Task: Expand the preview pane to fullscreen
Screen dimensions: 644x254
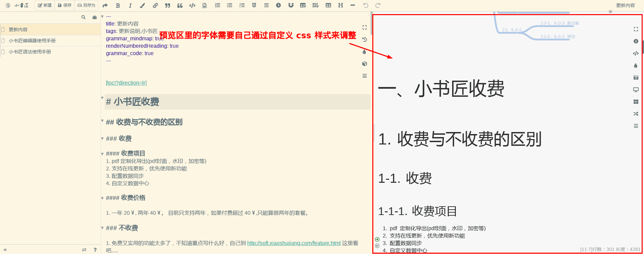Action: tap(636, 29)
